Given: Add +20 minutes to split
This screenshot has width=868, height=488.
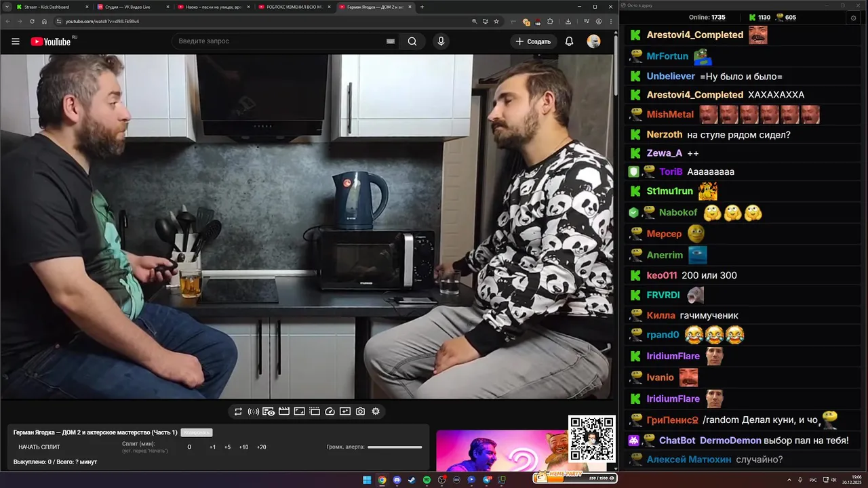Looking at the screenshot, I should coord(261,447).
